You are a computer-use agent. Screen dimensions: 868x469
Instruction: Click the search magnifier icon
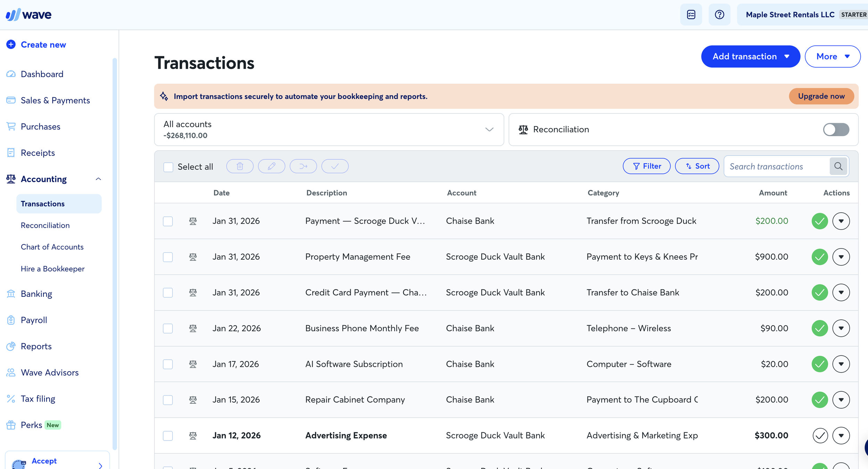click(838, 166)
